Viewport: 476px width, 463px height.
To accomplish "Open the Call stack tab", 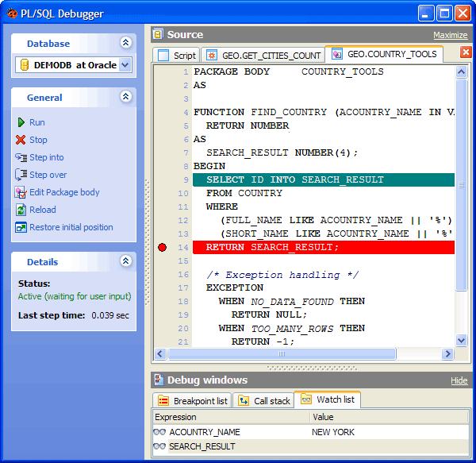I will coord(264,401).
